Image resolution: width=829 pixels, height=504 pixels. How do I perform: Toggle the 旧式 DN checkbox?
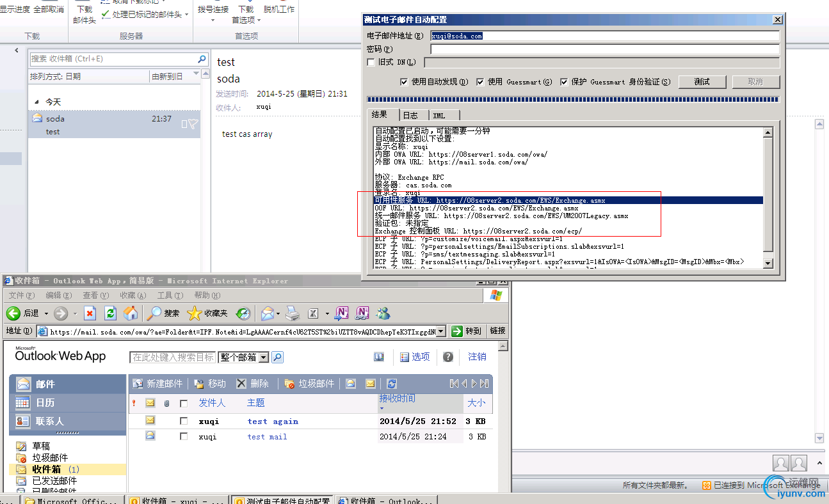[371, 62]
